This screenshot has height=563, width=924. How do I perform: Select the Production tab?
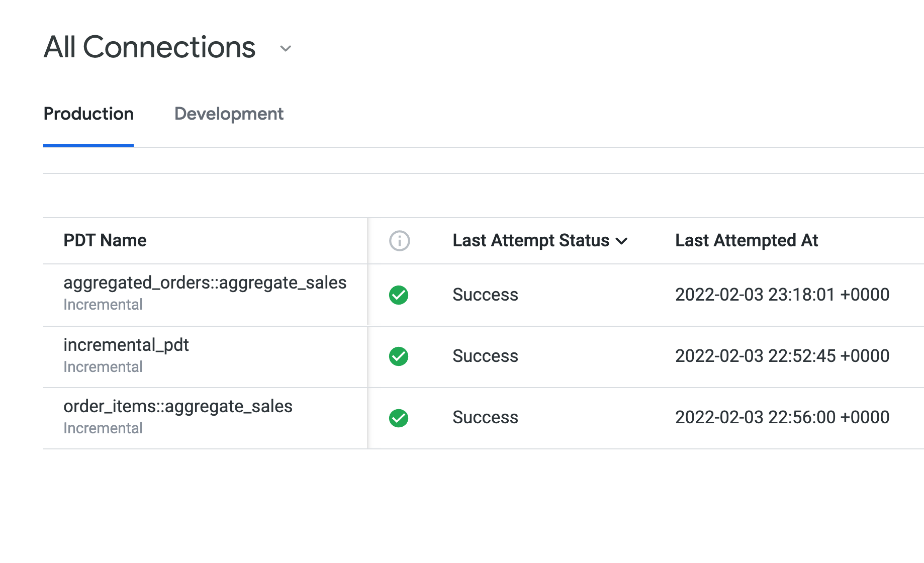pyautogui.click(x=88, y=114)
